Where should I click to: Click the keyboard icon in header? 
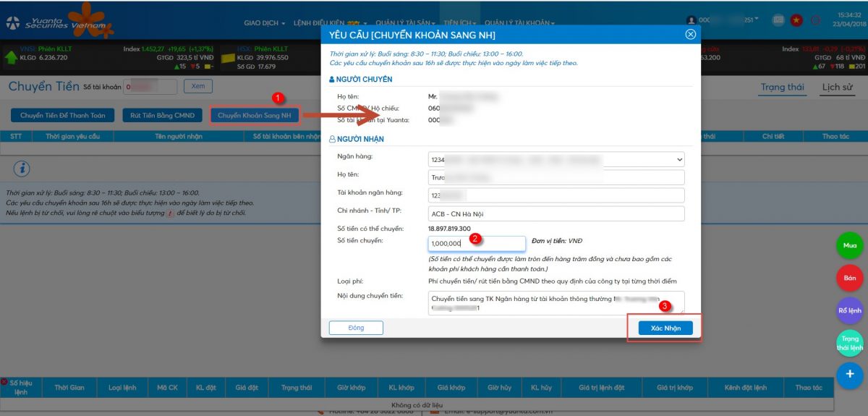[x=778, y=20]
